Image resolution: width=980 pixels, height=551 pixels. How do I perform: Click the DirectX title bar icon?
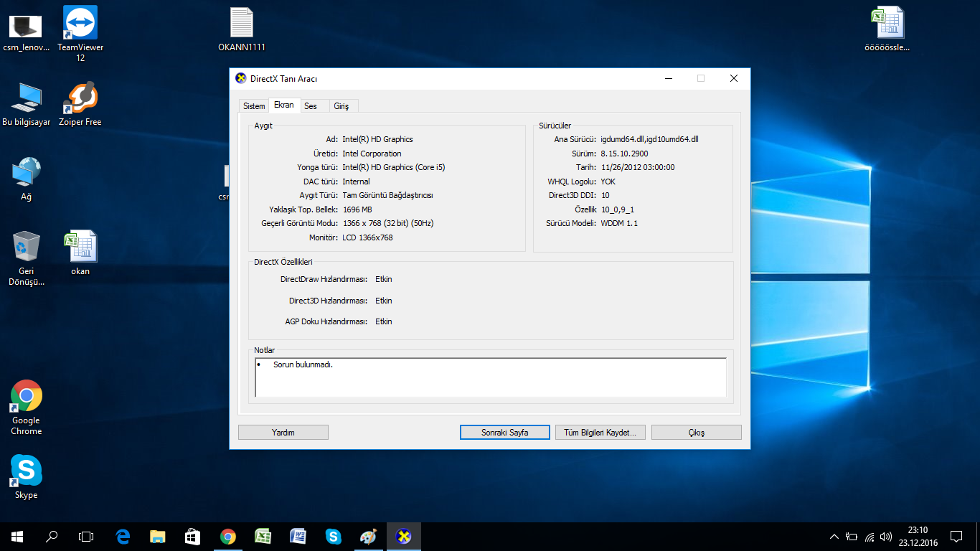pos(241,78)
